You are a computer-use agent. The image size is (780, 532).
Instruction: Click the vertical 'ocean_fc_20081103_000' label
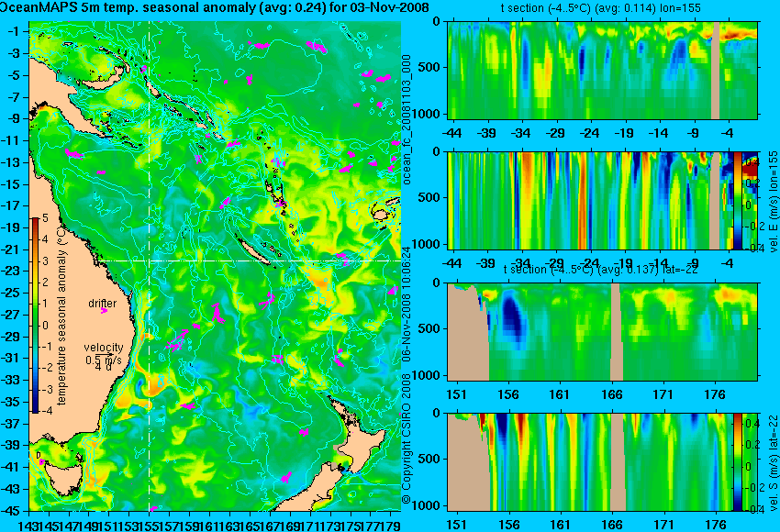(407, 119)
